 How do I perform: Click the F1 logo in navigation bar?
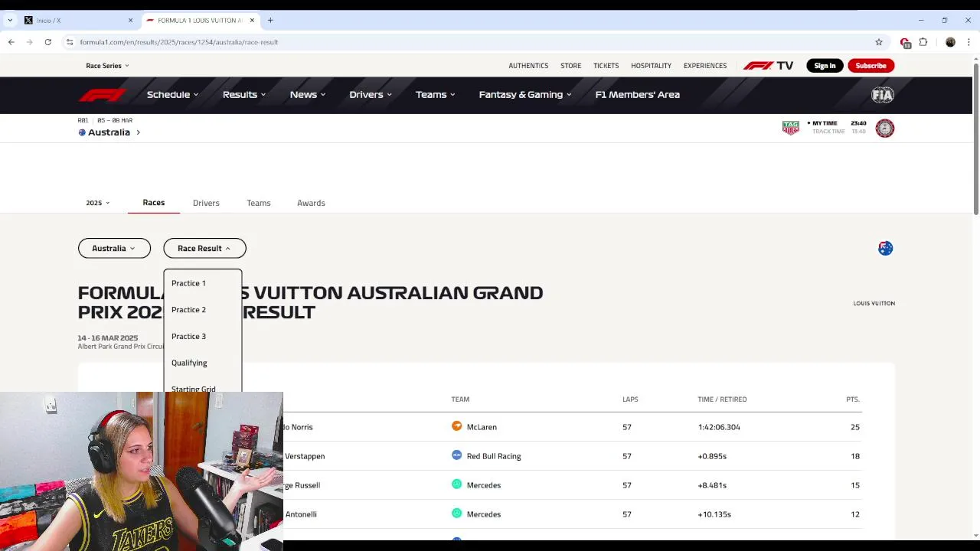pyautogui.click(x=102, y=95)
